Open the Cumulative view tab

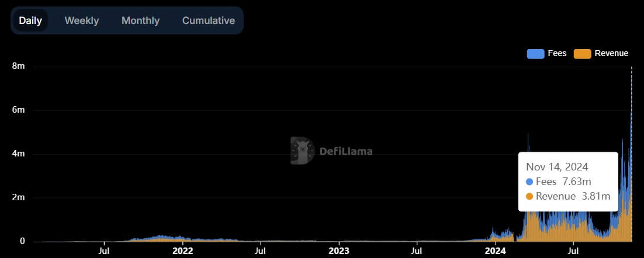tap(209, 20)
